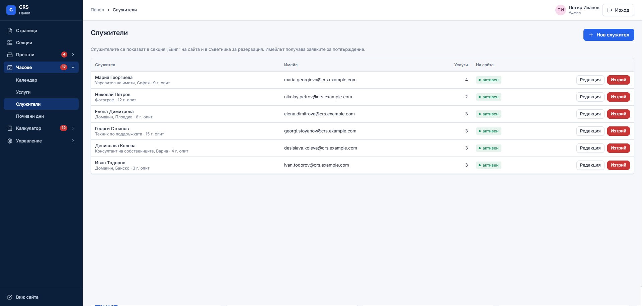Click Изтрий for Десислава Колева

pos(618,148)
